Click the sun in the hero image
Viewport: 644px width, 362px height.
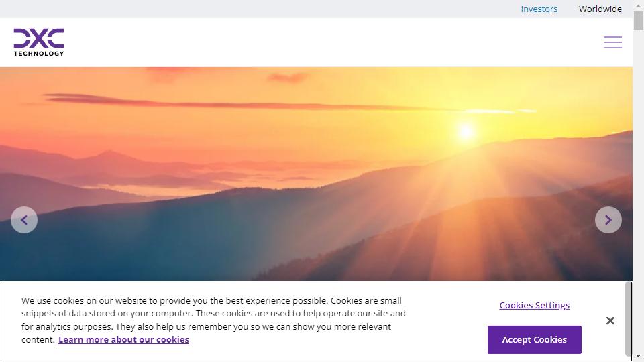[x=466, y=131]
